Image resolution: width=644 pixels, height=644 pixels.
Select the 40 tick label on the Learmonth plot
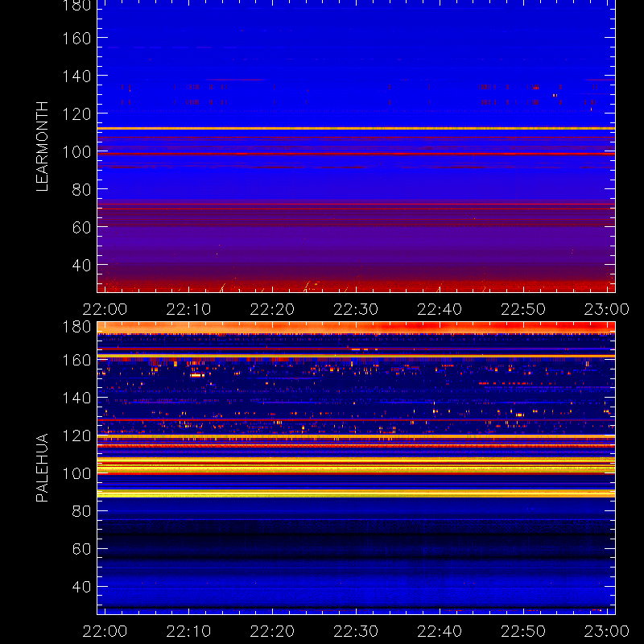tap(81, 265)
